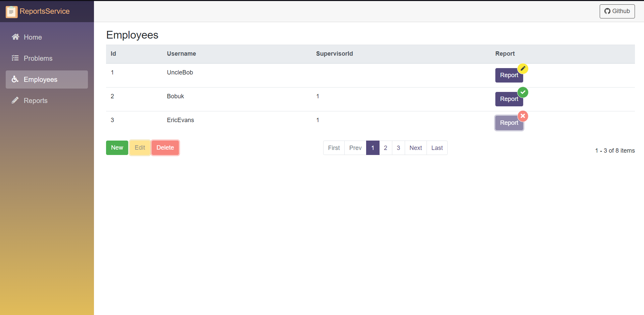Screen dimensions: 644x315
Task: Open Reports from the sidebar menu
Action: 47,101
